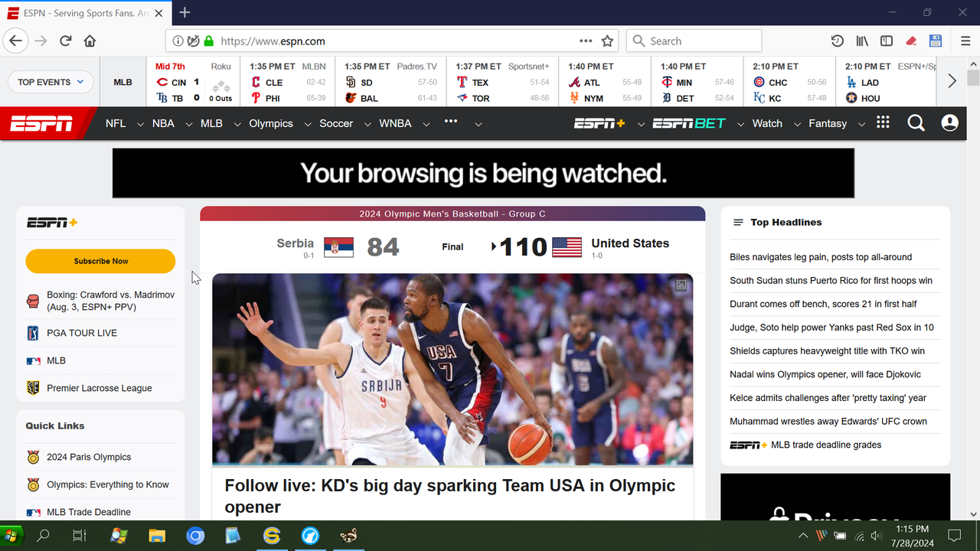980x551 pixels.
Task: Open ESPN user profile icon
Action: coord(950,123)
